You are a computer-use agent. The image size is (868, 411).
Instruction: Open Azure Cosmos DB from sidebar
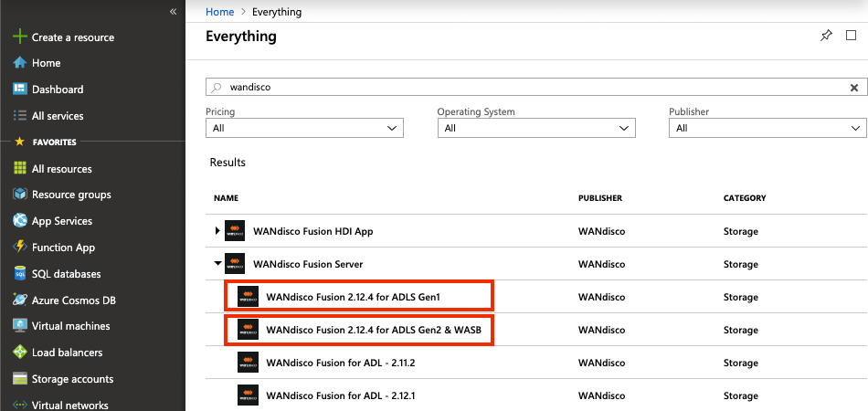pos(74,300)
